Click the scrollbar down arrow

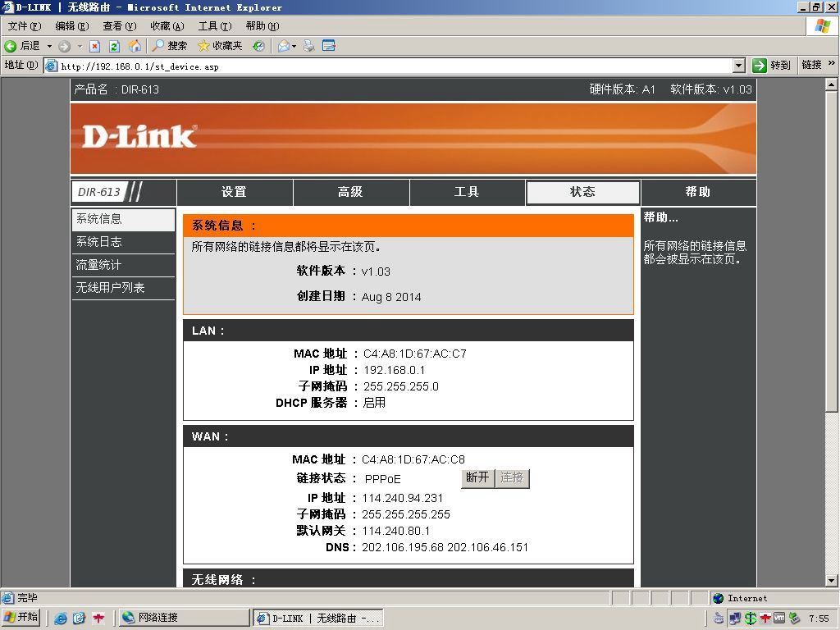tap(831, 581)
